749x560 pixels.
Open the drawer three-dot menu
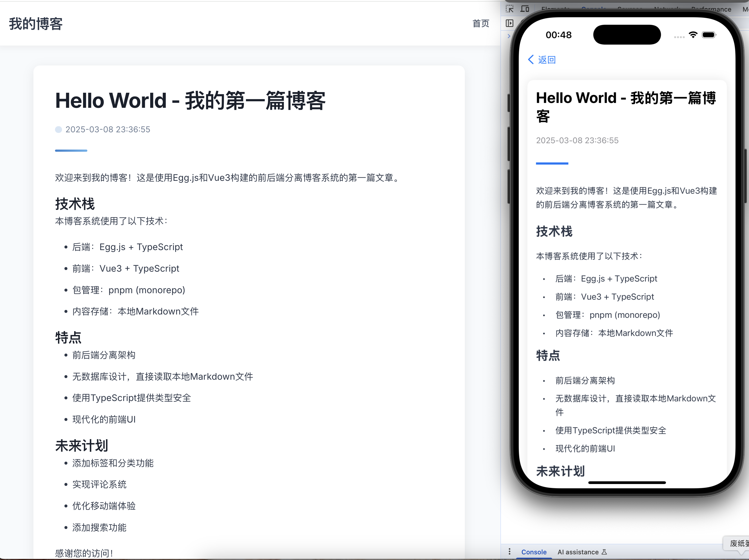pyautogui.click(x=509, y=552)
